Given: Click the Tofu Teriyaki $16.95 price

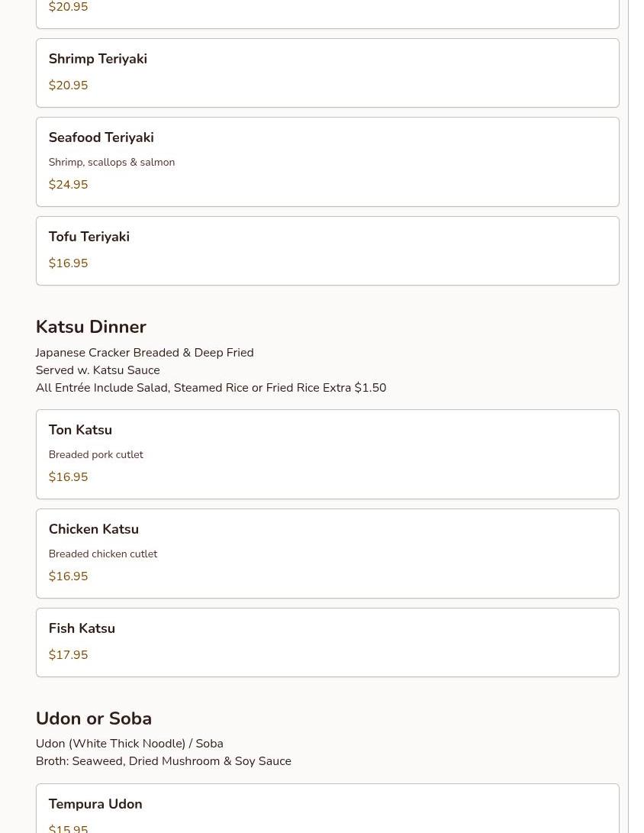Looking at the screenshot, I should pyautogui.click(x=68, y=263).
